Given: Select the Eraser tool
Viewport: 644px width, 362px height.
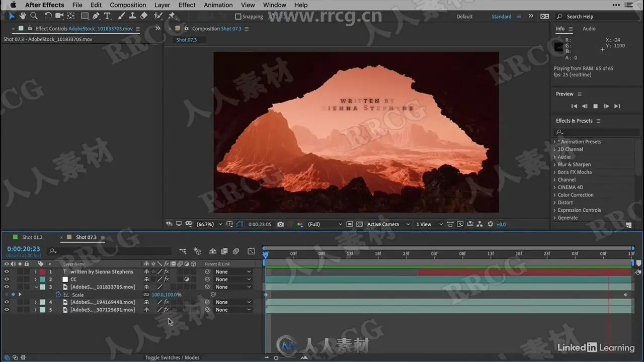Looking at the screenshot, I should click(x=144, y=16).
